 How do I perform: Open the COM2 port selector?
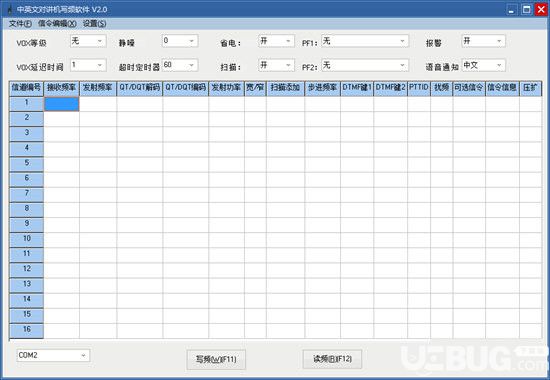(x=53, y=355)
